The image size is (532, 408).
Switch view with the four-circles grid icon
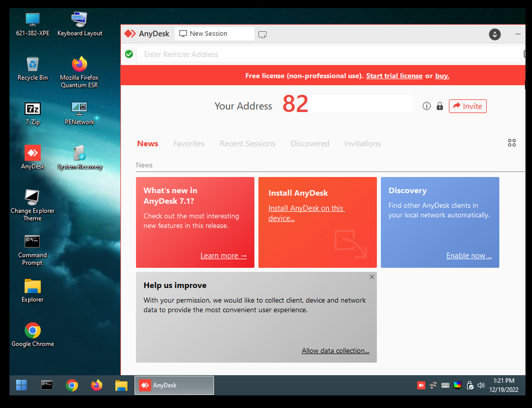click(x=512, y=143)
